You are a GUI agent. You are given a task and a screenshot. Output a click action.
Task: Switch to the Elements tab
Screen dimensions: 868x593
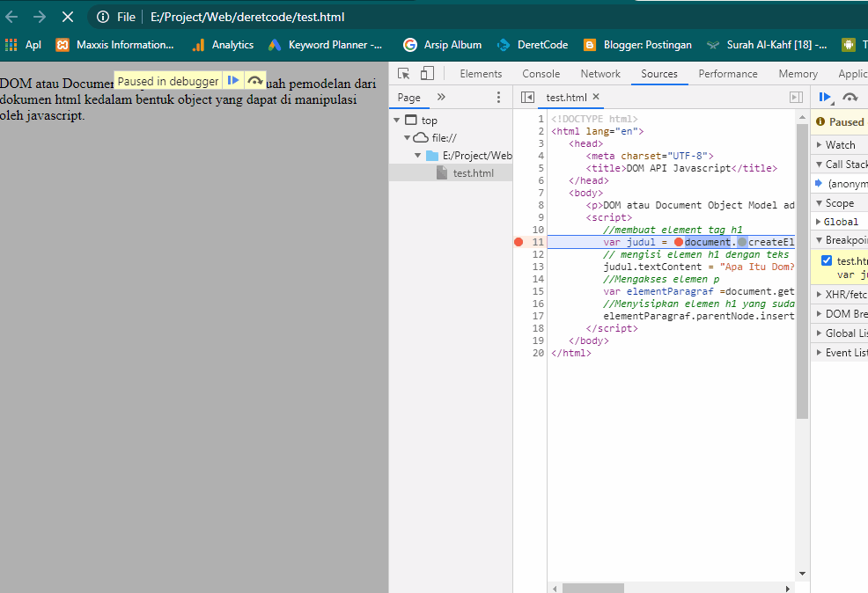(481, 74)
